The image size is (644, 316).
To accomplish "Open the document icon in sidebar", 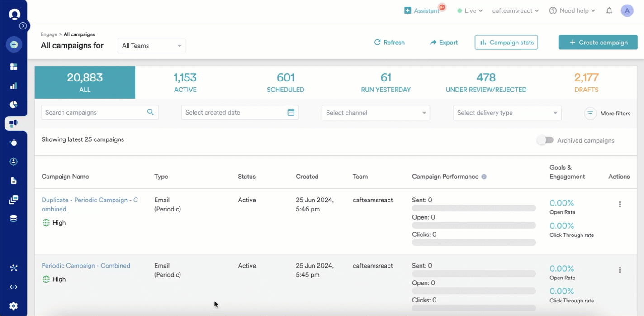I will tap(14, 181).
